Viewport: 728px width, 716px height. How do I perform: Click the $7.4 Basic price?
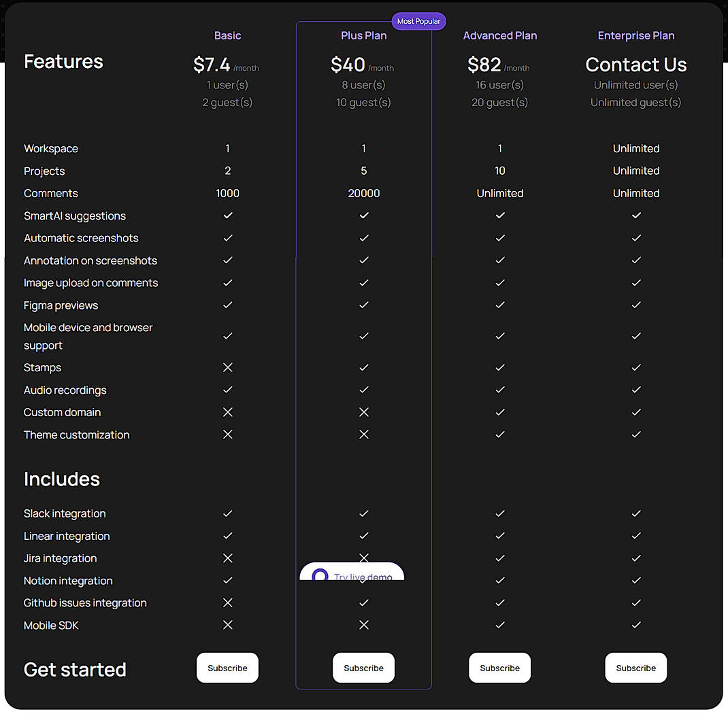point(211,65)
